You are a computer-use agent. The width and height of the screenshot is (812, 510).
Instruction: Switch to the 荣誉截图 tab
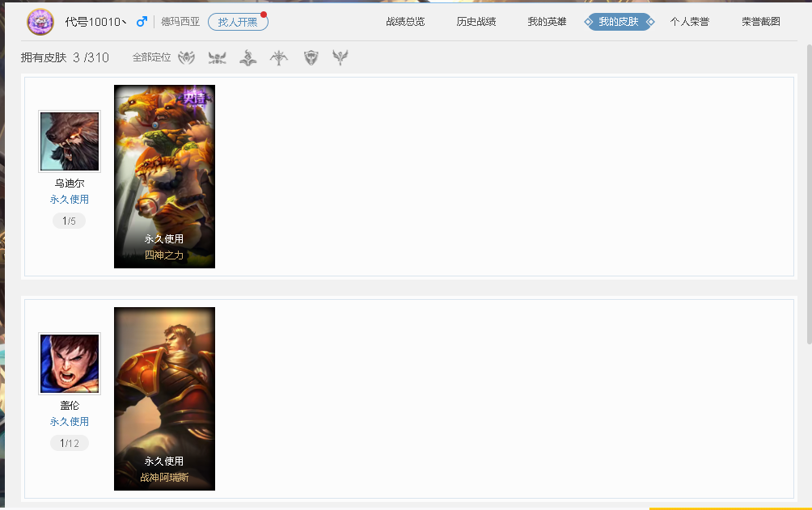760,22
